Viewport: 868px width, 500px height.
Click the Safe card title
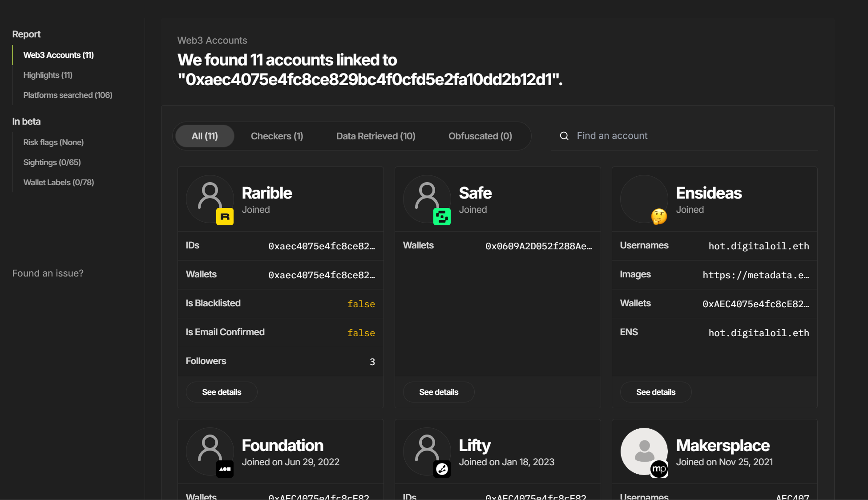[x=475, y=193]
